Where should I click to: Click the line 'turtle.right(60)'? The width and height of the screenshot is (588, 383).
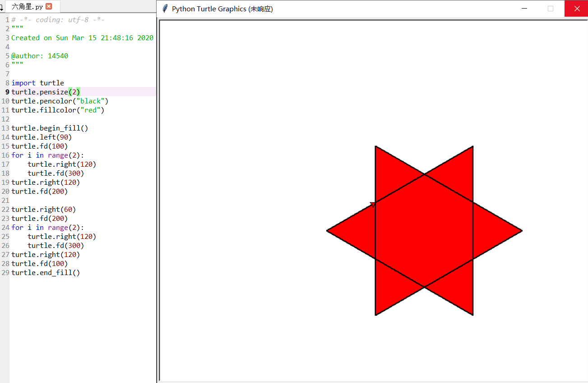click(x=44, y=209)
